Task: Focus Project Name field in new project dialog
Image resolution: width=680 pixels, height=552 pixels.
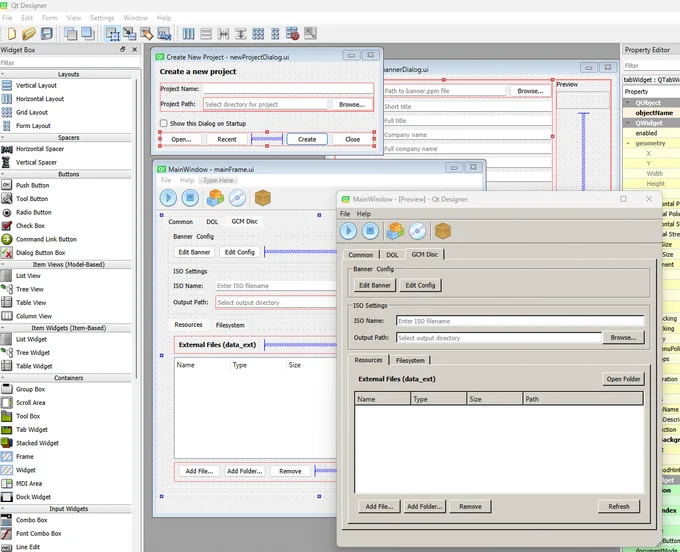Action: pos(288,88)
